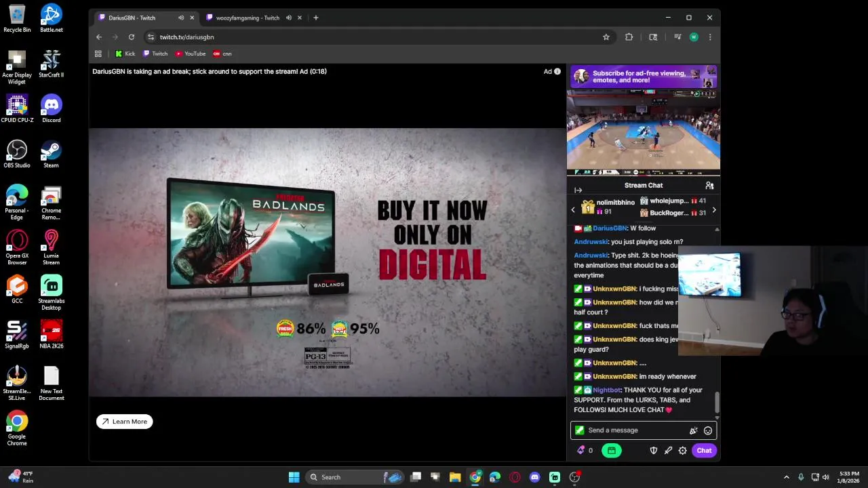
Task: Toggle system volume in the tray
Action: 826,477
